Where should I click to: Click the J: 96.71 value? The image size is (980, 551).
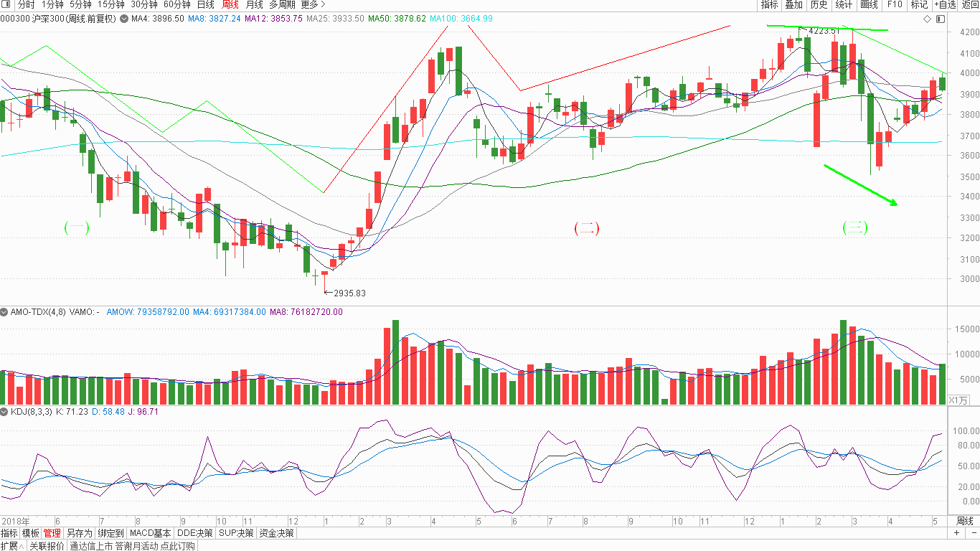point(144,412)
